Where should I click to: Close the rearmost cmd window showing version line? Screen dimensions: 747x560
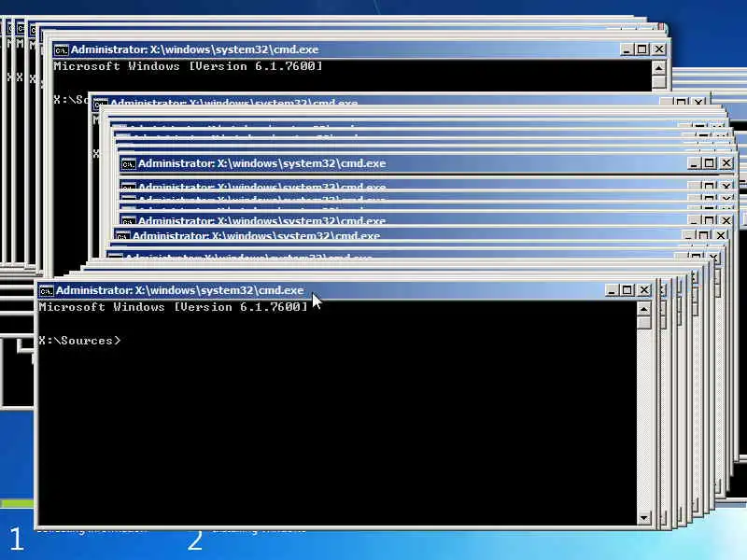pos(659,49)
